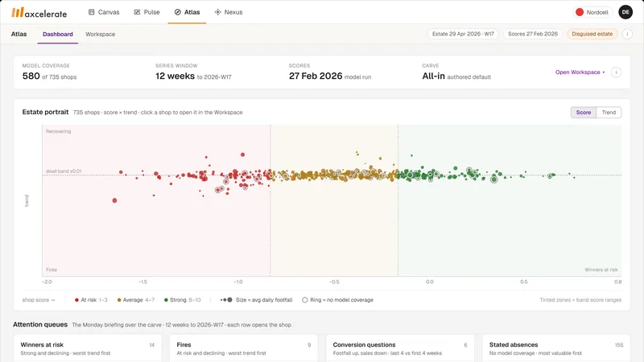The width and height of the screenshot is (644, 362).
Task: Follow the Open Workspace link
Action: [x=580, y=72]
